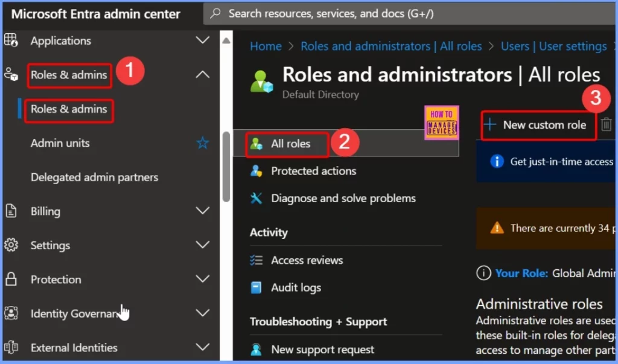Click the Access reviews checklist icon
Image resolution: width=618 pixels, height=364 pixels.
point(256,260)
